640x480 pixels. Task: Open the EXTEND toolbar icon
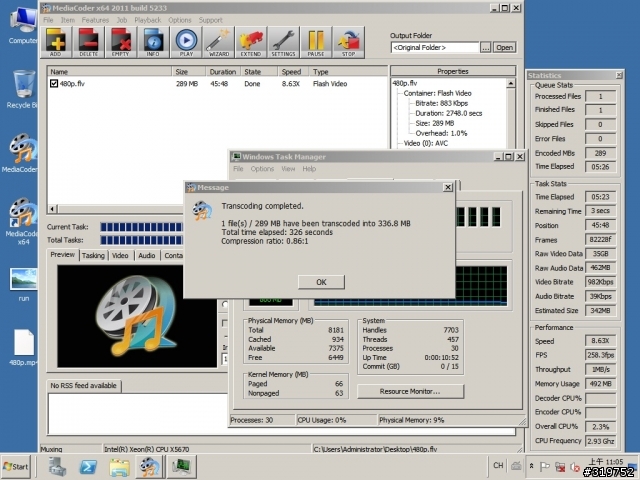pyautogui.click(x=251, y=42)
